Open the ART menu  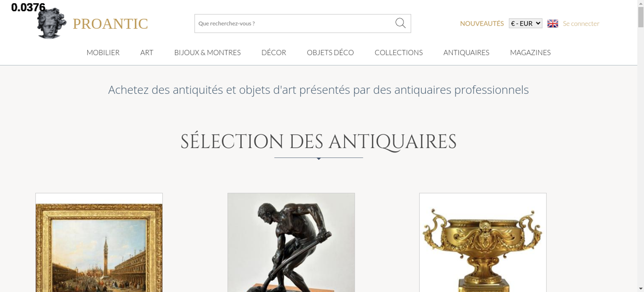click(147, 52)
